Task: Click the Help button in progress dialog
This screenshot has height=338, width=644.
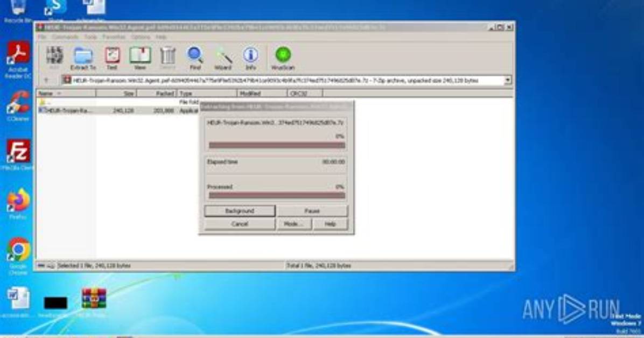Action: [x=330, y=224]
